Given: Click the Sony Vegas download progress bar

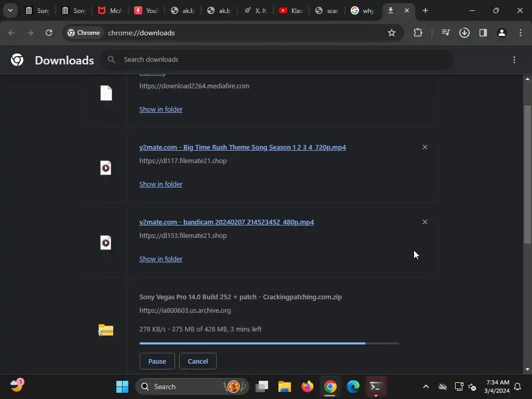Looking at the screenshot, I should pyautogui.click(x=270, y=343).
